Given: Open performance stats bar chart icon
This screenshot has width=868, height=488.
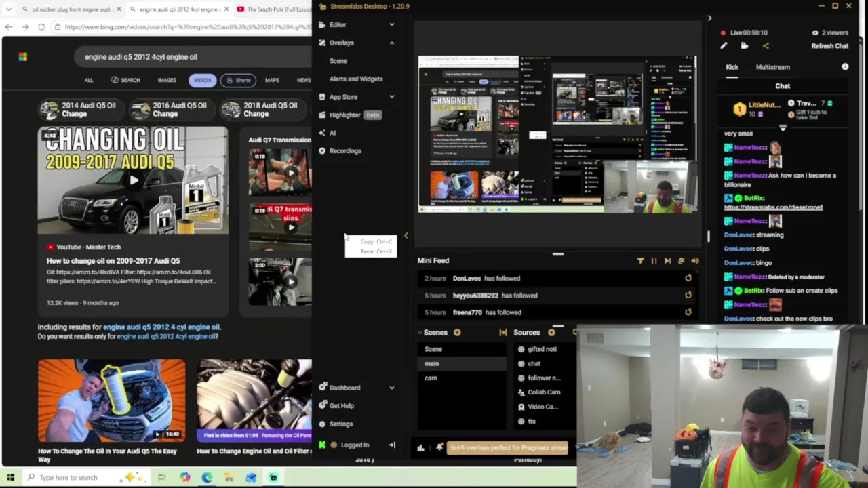Looking at the screenshot, I should pyautogui.click(x=420, y=447).
